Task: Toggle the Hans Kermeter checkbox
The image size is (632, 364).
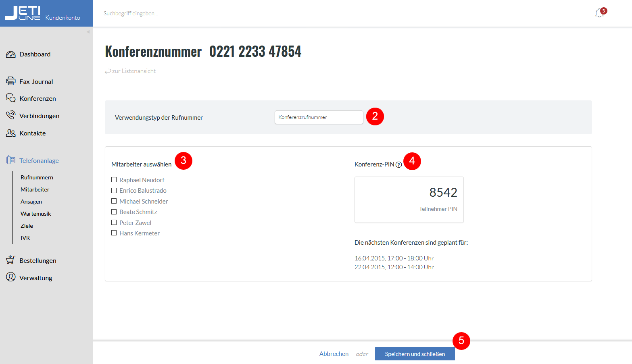Action: tap(114, 233)
